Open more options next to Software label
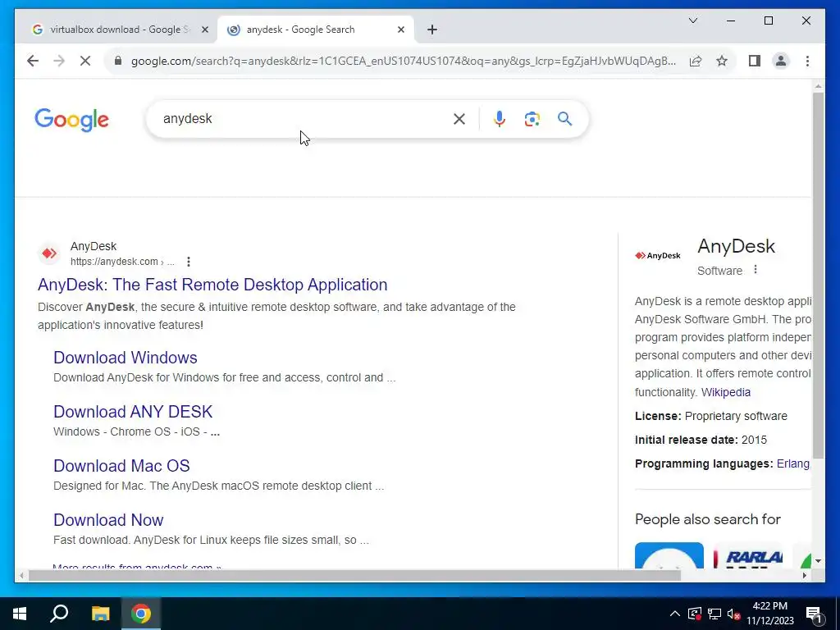Screen dimensions: 840x630 (x=756, y=269)
